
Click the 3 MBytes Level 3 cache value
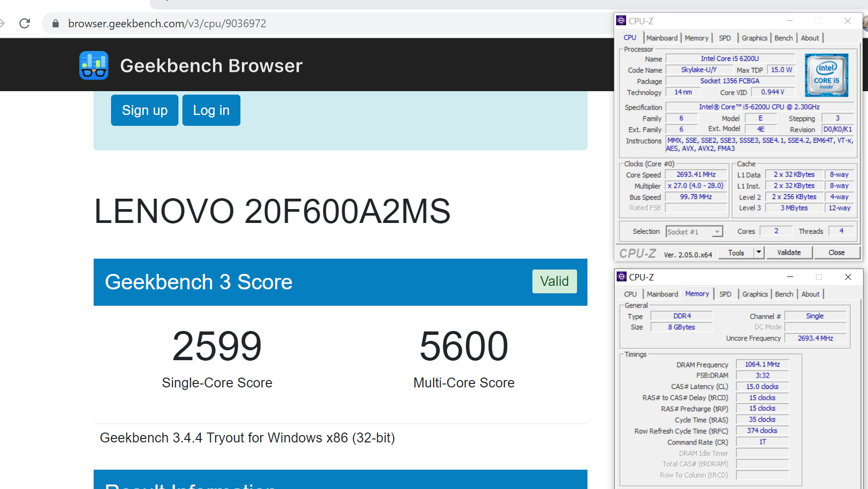coord(794,208)
